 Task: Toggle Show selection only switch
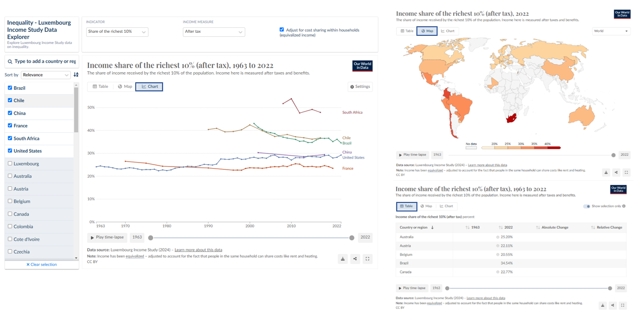586,206
